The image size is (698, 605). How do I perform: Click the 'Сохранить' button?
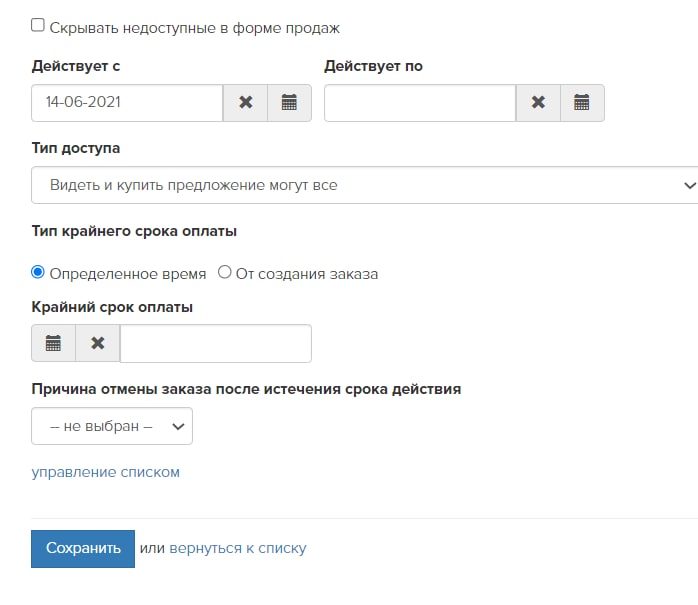(x=83, y=548)
